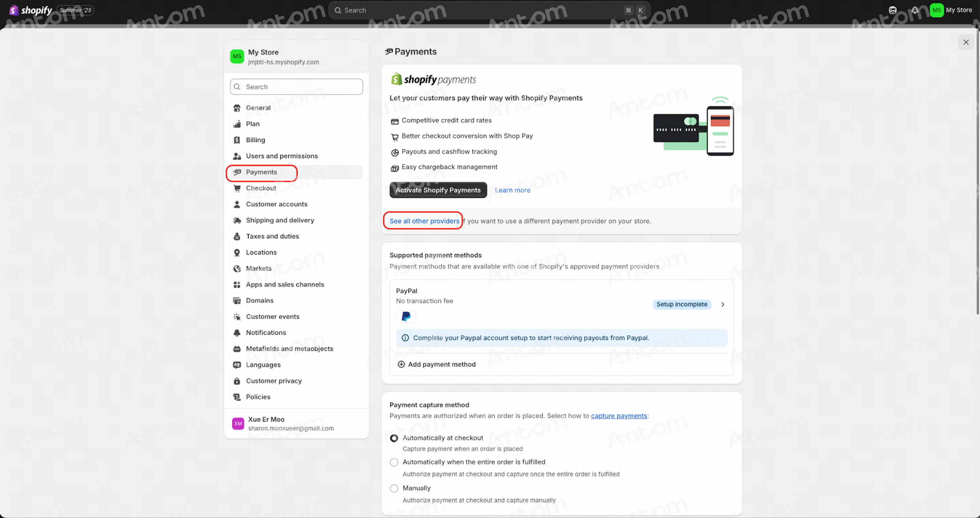Click See all other providers link
This screenshot has width=980, height=518.
424,221
